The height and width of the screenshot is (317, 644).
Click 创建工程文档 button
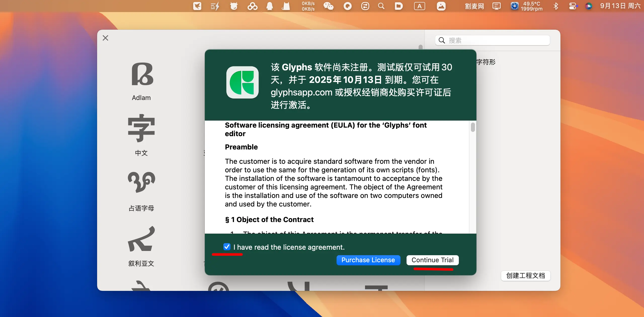pos(526,276)
